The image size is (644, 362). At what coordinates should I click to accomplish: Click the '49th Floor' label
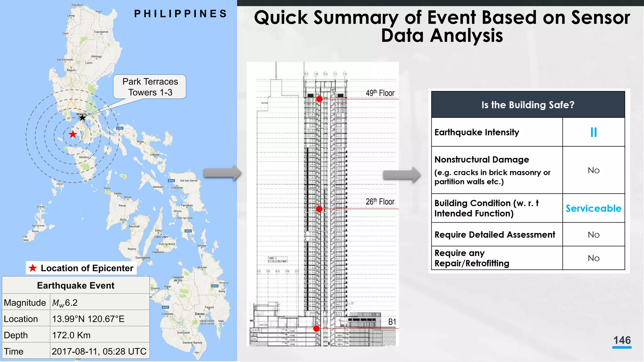click(380, 93)
